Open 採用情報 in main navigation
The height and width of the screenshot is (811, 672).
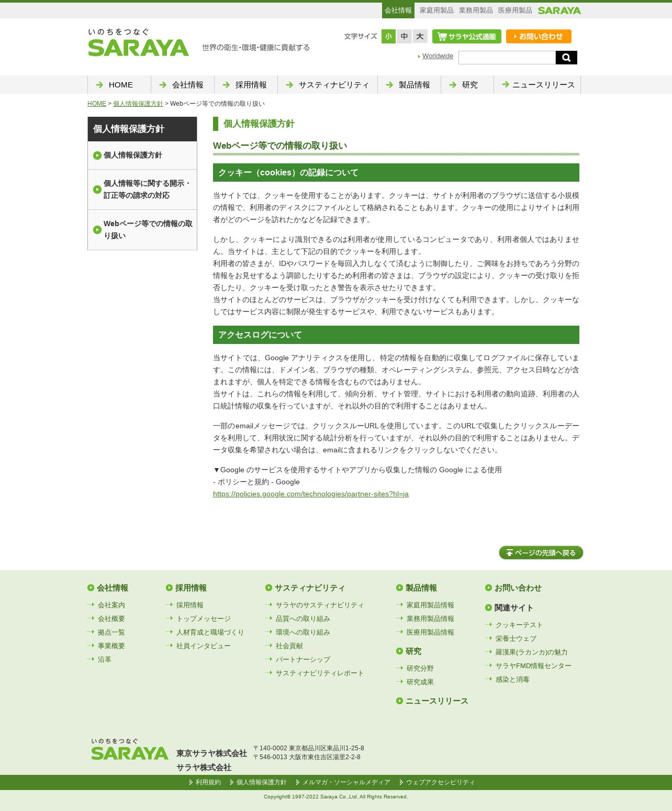click(246, 85)
